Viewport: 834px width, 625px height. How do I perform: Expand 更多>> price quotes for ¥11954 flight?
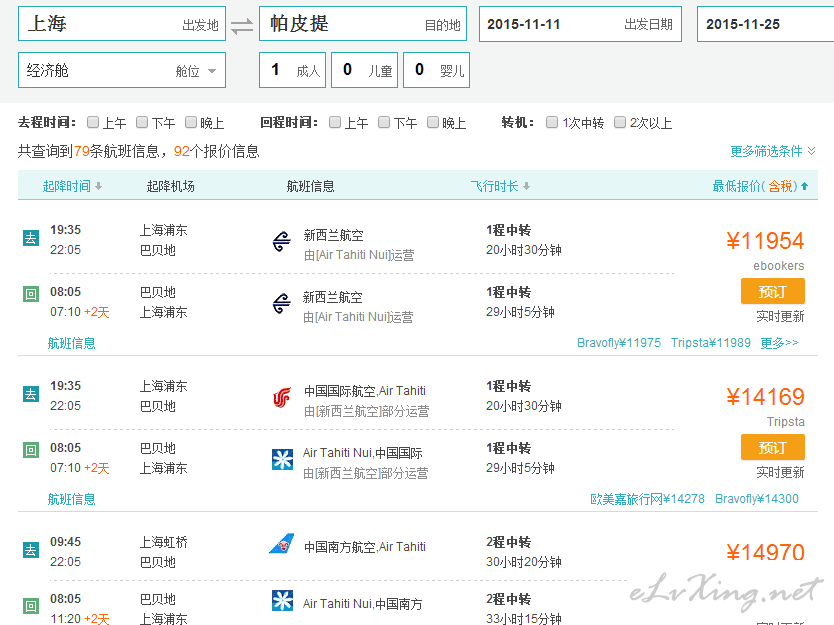click(x=780, y=343)
